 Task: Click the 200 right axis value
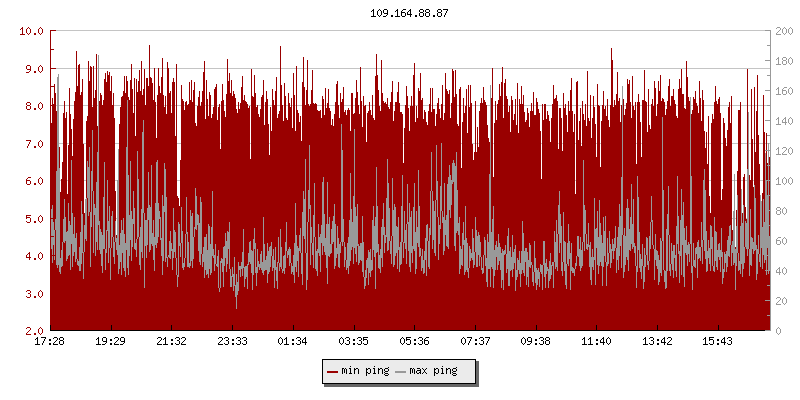click(x=784, y=31)
